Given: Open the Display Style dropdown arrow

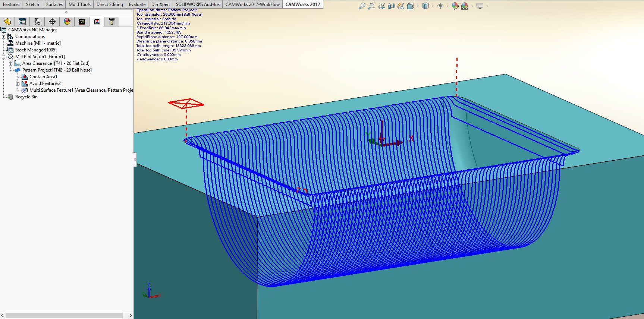Looking at the screenshot, I should coord(433,6).
